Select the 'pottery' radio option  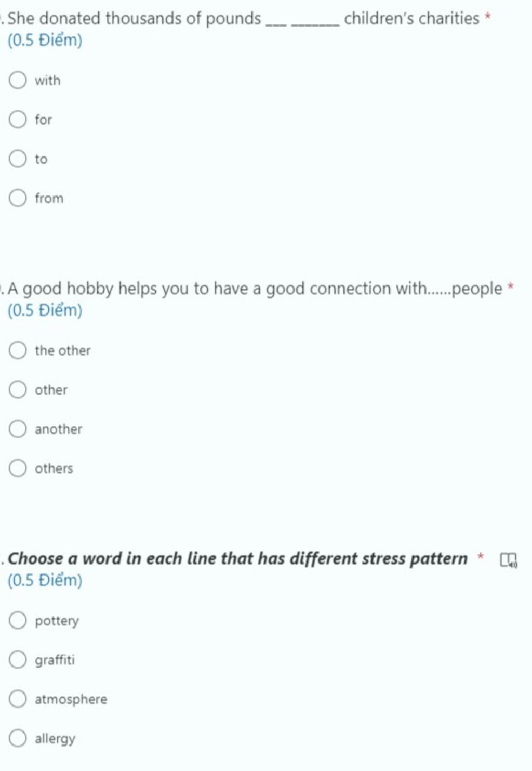(18, 620)
